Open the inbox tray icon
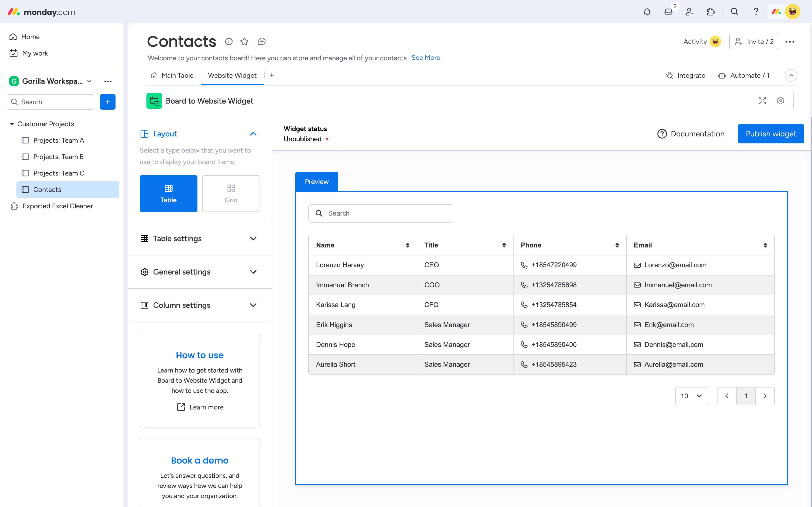This screenshot has height=507, width=812. 668,12
